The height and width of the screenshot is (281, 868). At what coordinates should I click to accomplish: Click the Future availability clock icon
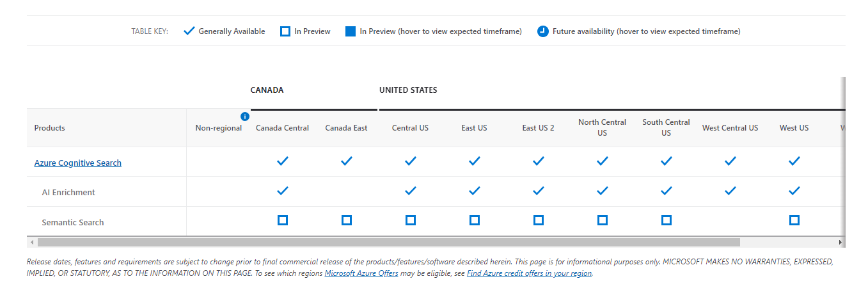click(x=543, y=31)
